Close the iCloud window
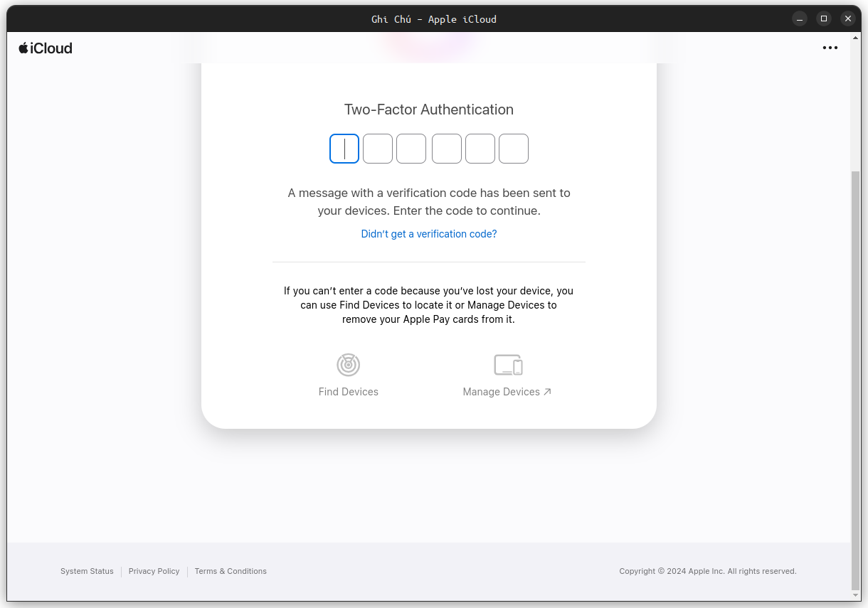This screenshot has width=868, height=608. pos(847,18)
